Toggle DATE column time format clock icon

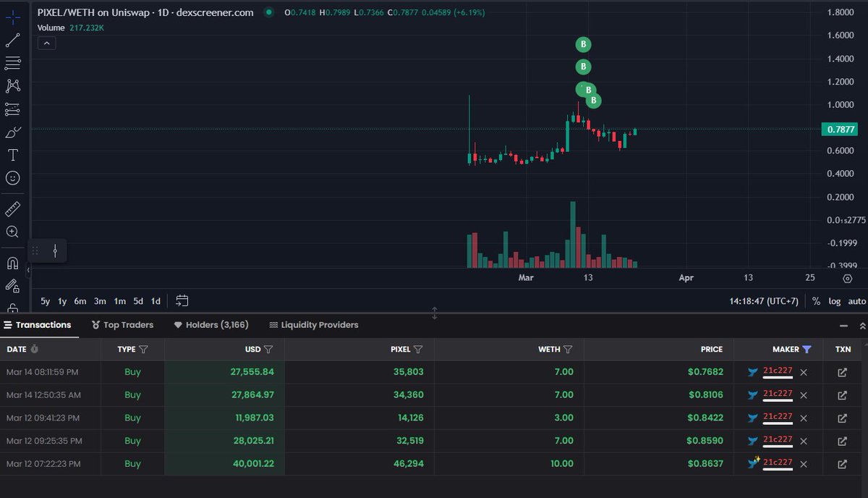(35, 349)
